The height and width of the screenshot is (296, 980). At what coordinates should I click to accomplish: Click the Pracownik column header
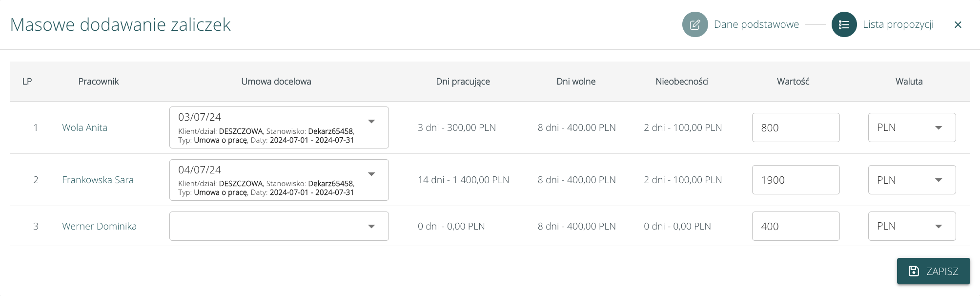(99, 82)
